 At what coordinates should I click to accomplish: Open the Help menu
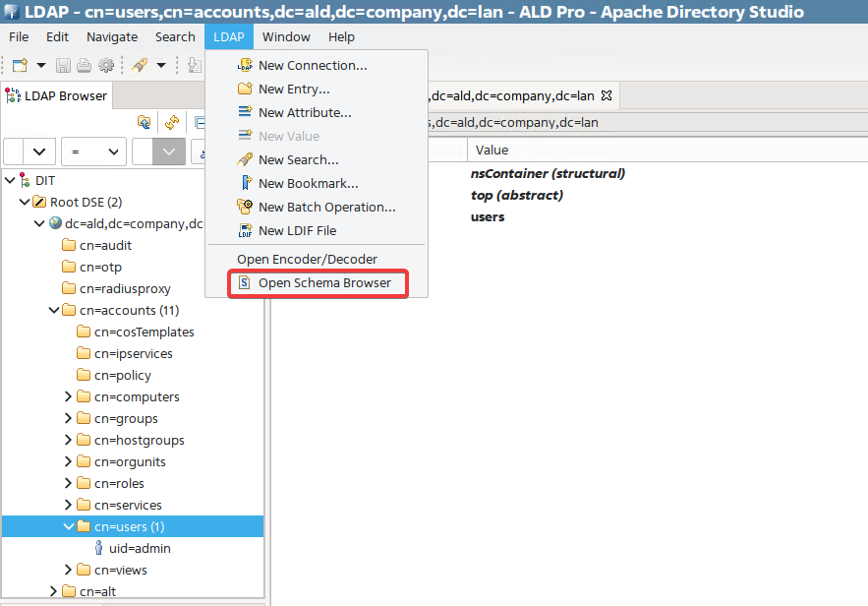[341, 36]
